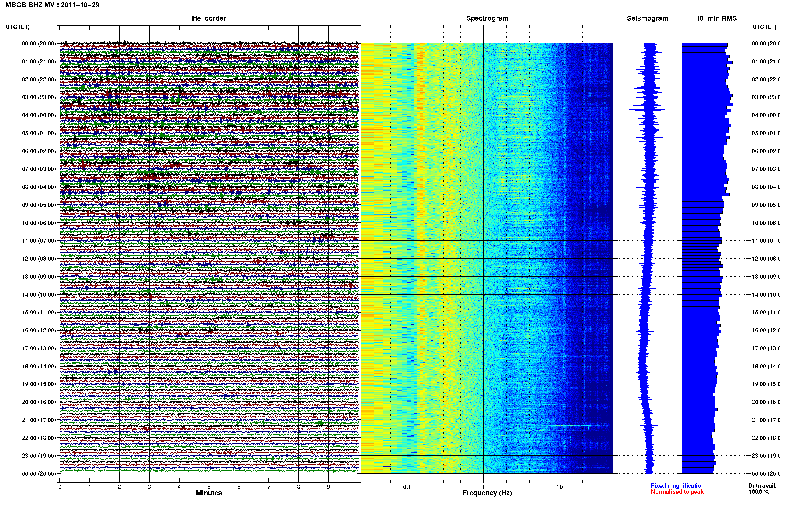Click the left '12:00 (08:00)' time label

[39, 259]
